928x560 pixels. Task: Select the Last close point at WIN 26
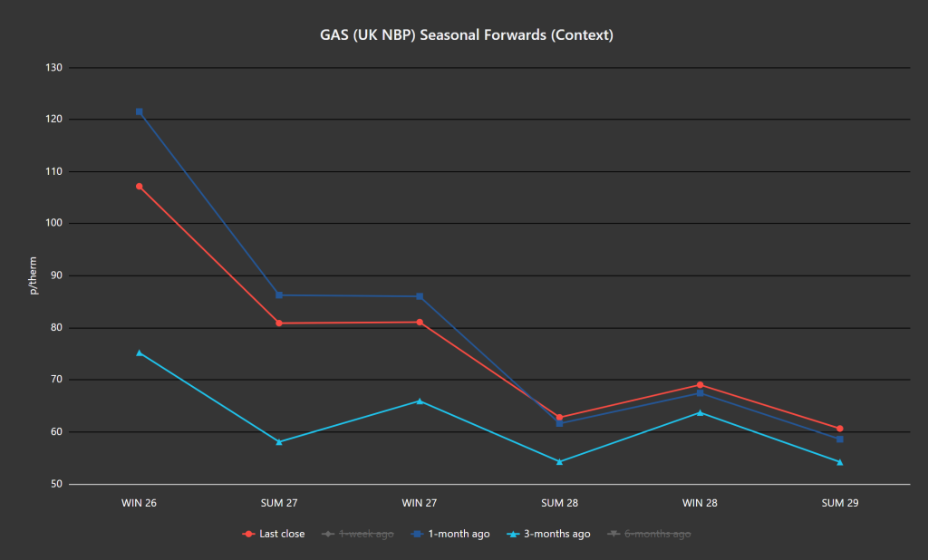point(139,186)
